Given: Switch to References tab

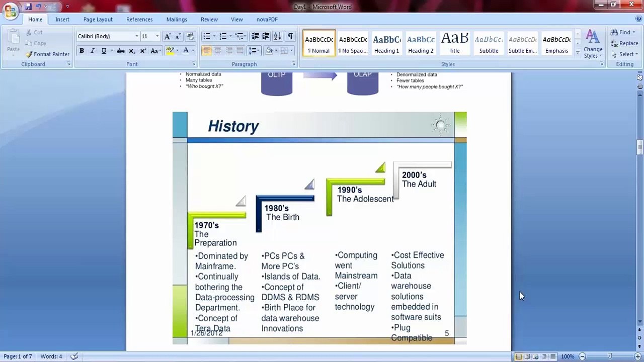Looking at the screenshot, I should [139, 20].
